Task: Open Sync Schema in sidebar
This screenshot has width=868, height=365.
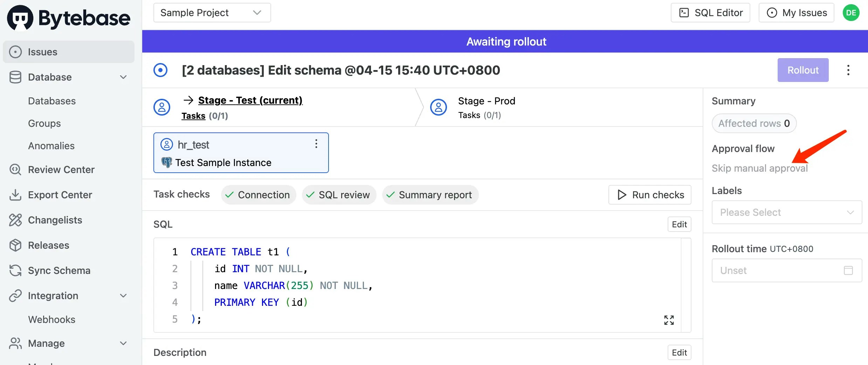Action: 59,270
